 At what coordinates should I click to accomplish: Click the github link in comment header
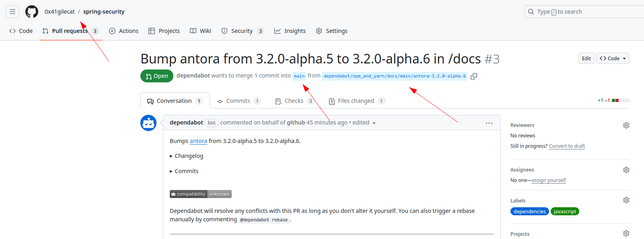point(296,123)
